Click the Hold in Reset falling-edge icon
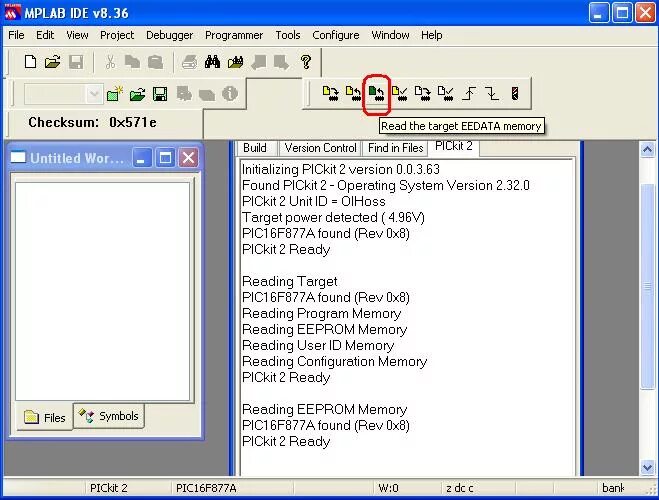This screenshot has height=500, width=659. [492, 93]
